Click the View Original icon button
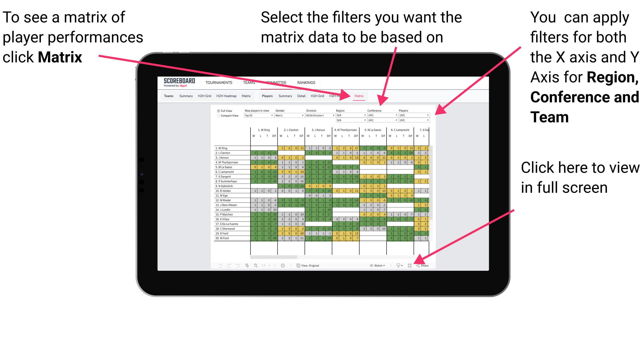This screenshot has height=347, width=644. pyautogui.click(x=298, y=266)
